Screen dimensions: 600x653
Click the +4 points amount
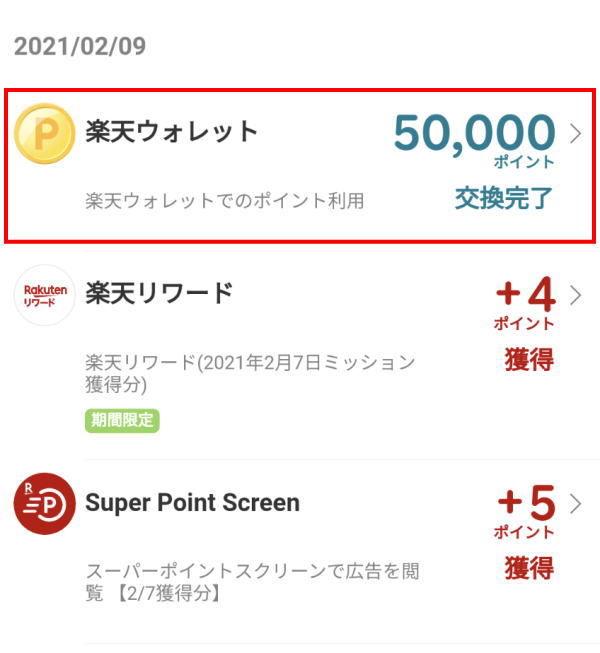point(525,296)
